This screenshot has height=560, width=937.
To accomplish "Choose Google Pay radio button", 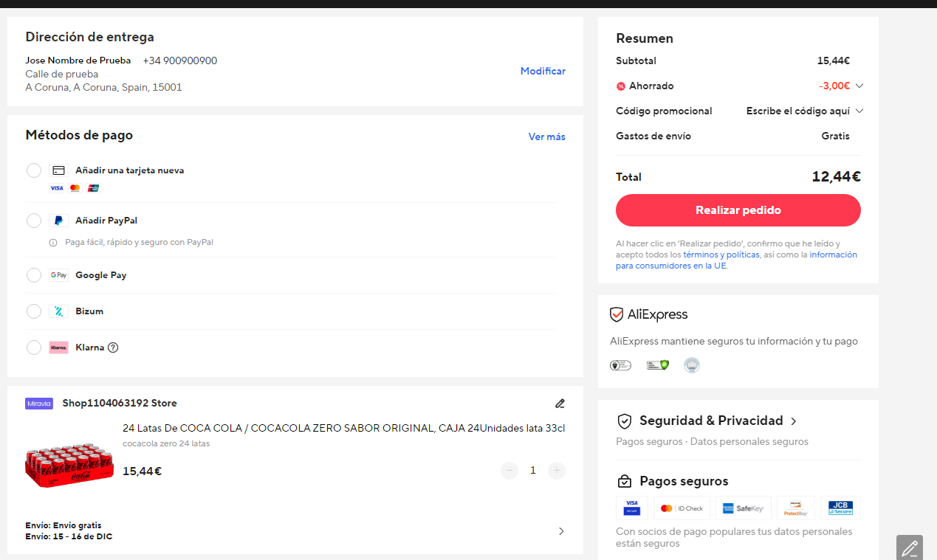I will pos(34,275).
